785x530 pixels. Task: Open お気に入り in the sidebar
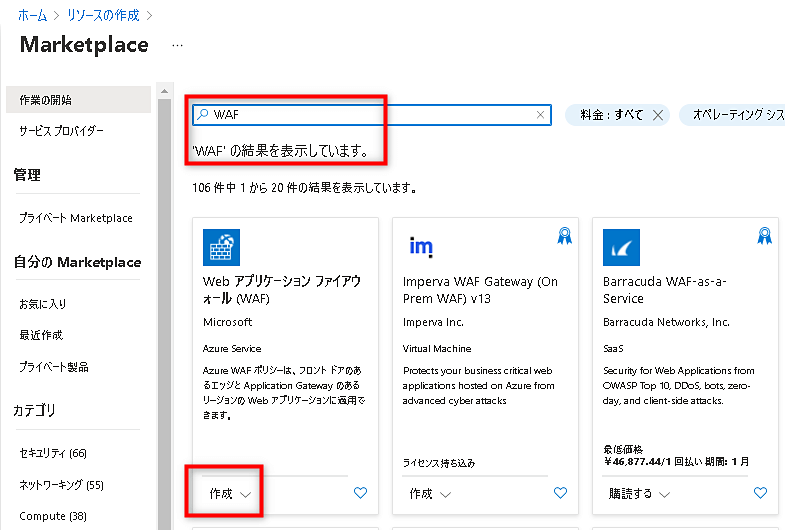43,304
